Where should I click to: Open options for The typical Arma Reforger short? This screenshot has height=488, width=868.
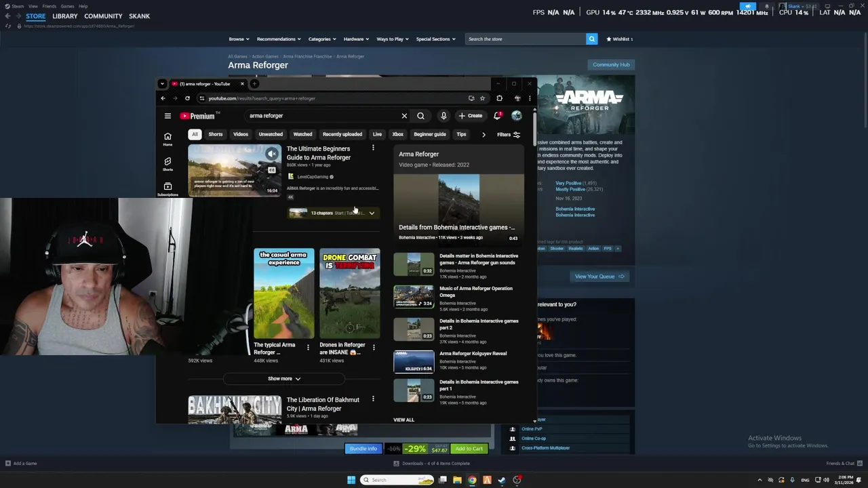coord(308,348)
